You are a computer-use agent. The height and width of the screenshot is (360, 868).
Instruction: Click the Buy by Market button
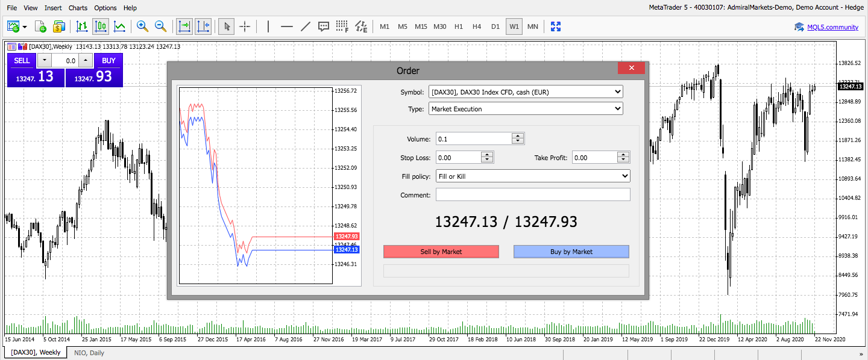coord(571,252)
